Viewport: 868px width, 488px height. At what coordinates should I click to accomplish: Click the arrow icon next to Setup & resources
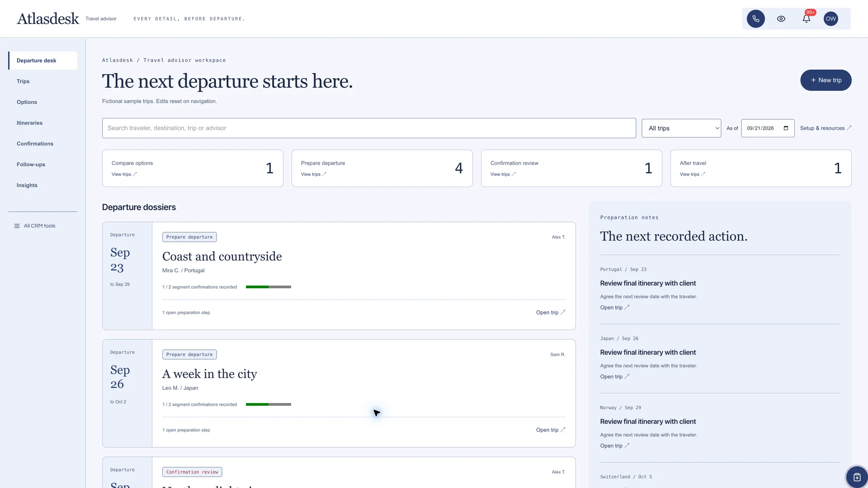849,128
